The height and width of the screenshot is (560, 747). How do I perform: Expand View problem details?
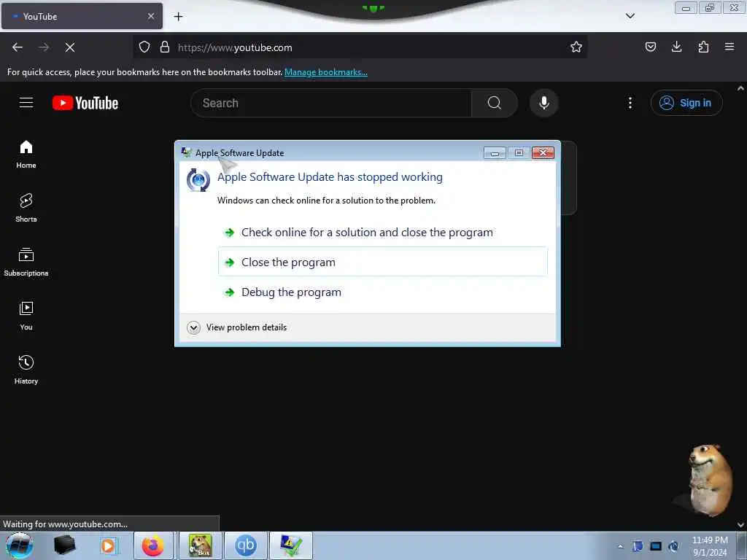pos(237,327)
